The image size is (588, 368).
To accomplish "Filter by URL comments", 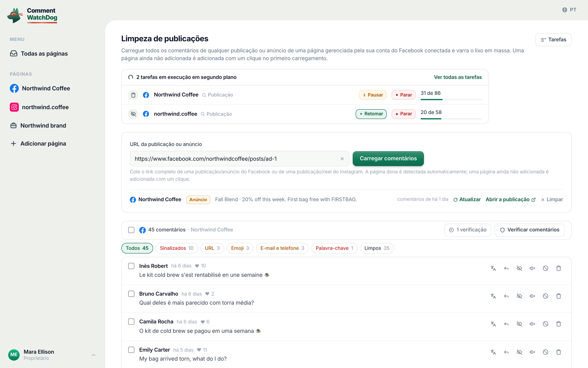I will [212, 248].
